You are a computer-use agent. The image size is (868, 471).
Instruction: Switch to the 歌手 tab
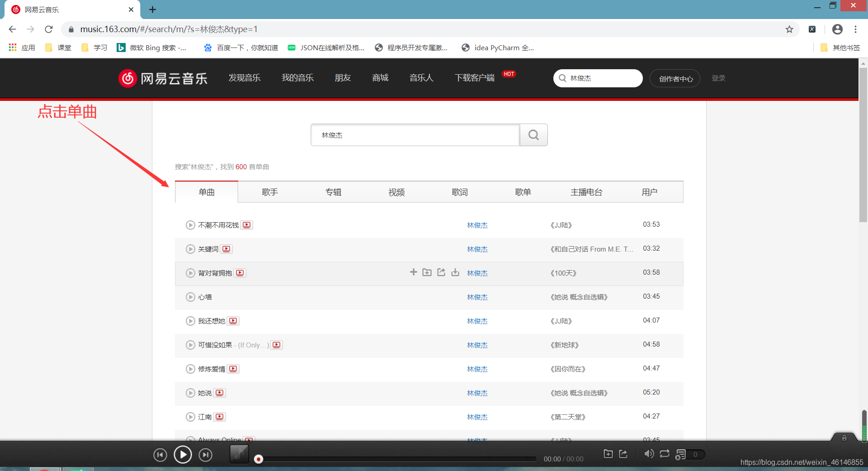click(270, 192)
